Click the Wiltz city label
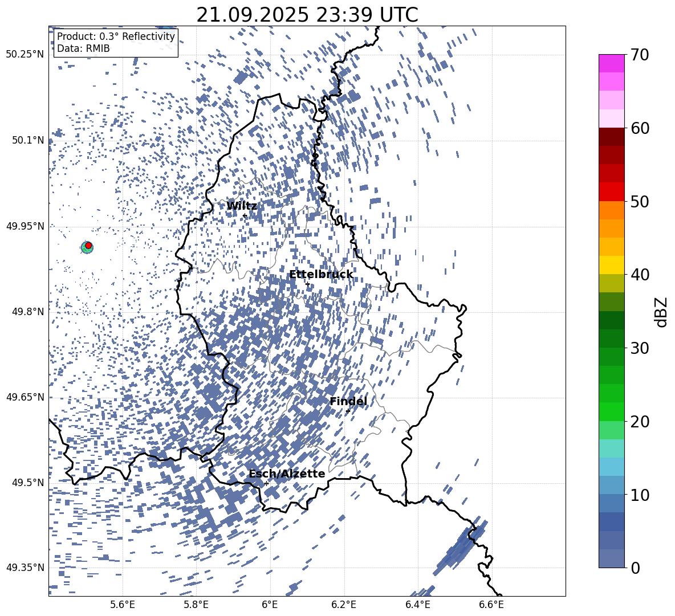 point(242,206)
